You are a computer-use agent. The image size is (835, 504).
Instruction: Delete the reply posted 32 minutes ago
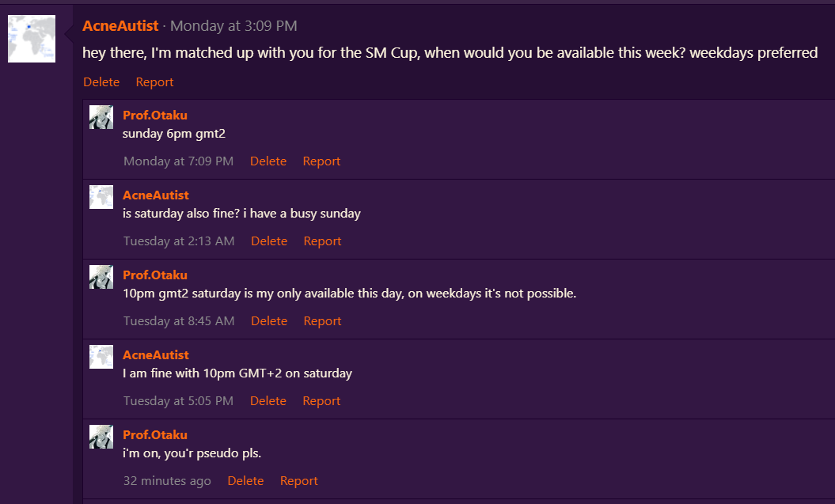tap(245, 481)
